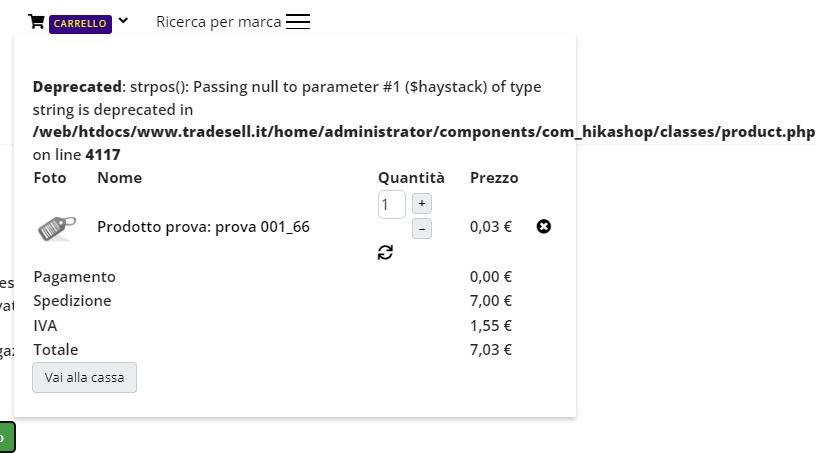Click the purple CARRELLO badge
The height and width of the screenshot is (453, 817).
(x=80, y=23)
